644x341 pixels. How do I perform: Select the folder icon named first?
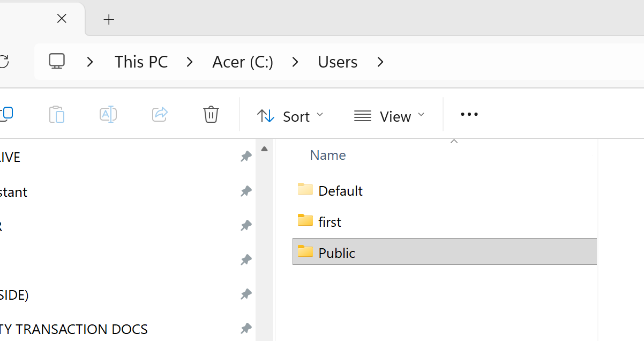(x=305, y=221)
